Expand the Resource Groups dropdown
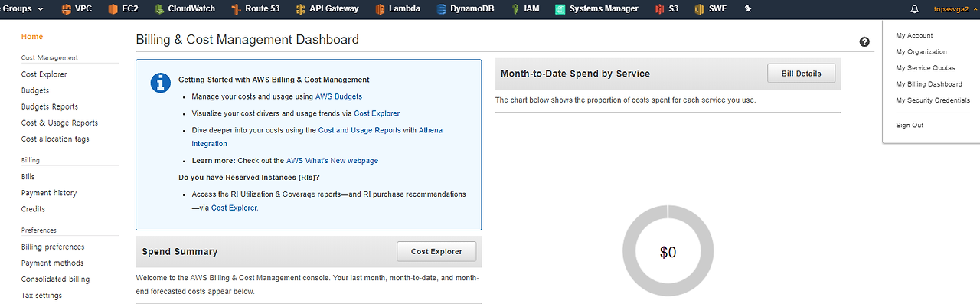The image size is (980, 304). pos(23,8)
